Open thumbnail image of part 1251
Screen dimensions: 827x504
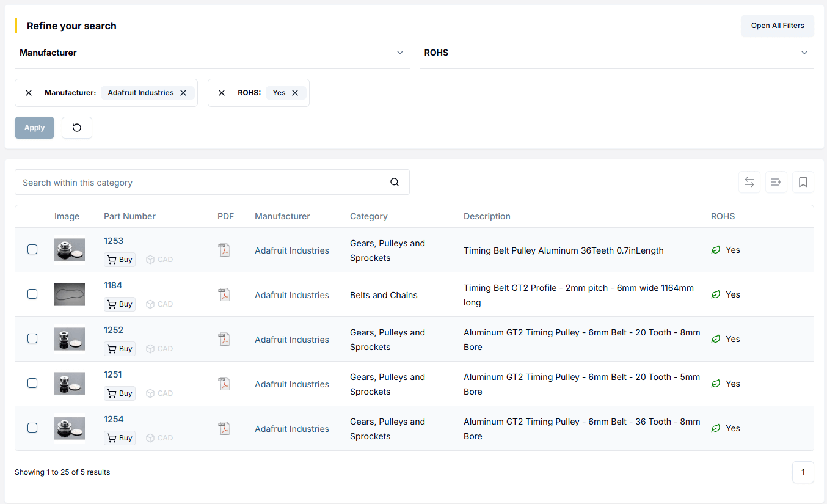70,384
